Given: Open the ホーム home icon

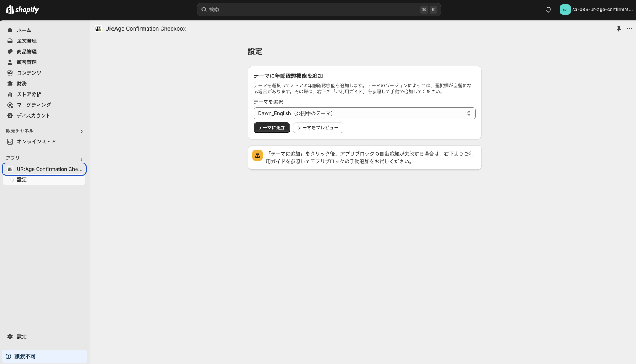Looking at the screenshot, I should point(10,30).
